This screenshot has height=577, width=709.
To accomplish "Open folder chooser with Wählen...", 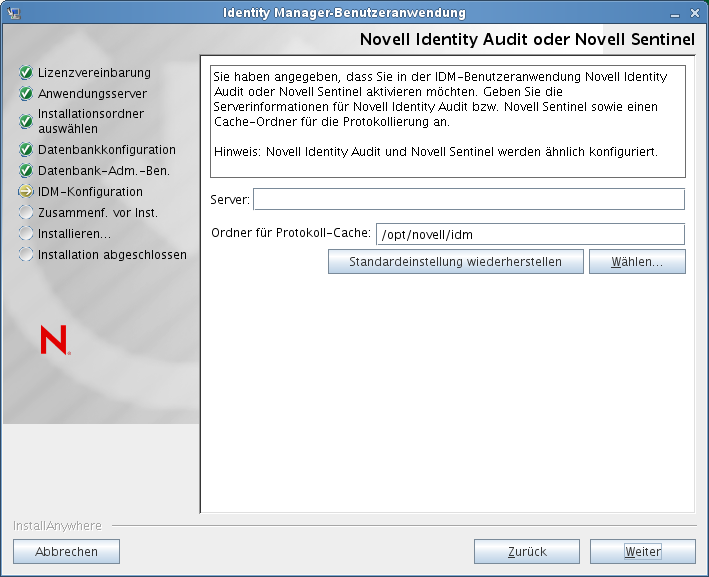I will point(637,262).
